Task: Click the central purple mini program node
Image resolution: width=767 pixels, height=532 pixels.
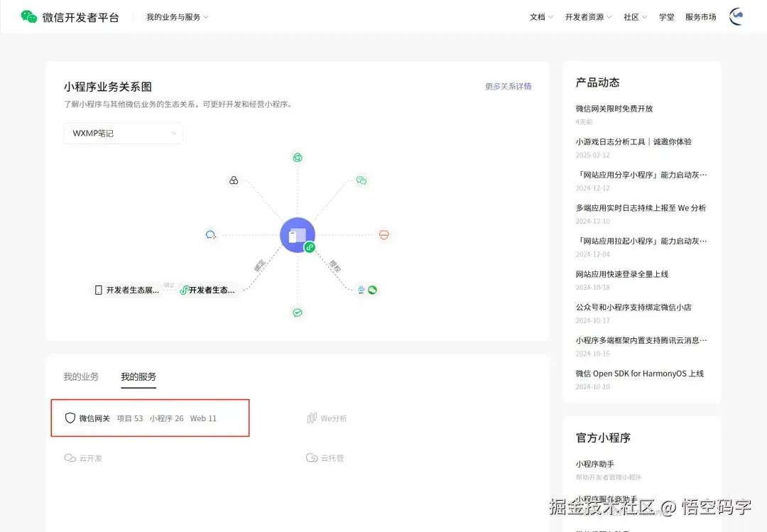Action: pos(297,235)
